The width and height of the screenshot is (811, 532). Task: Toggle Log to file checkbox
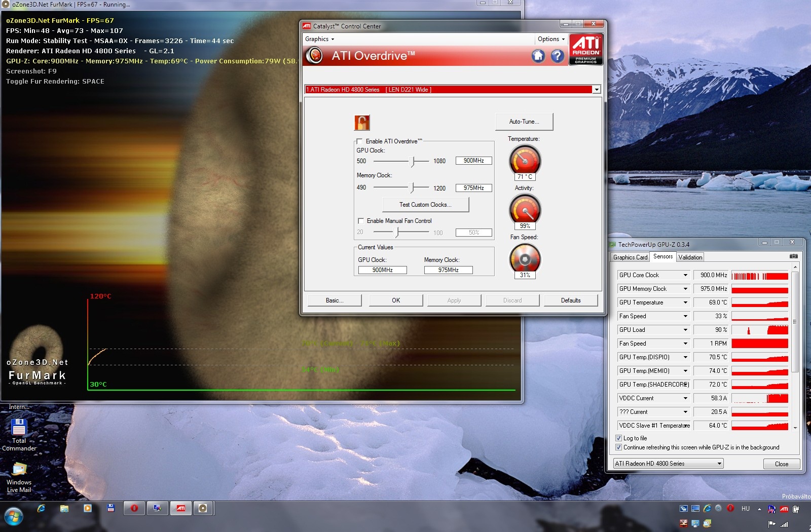tap(618, 438)
